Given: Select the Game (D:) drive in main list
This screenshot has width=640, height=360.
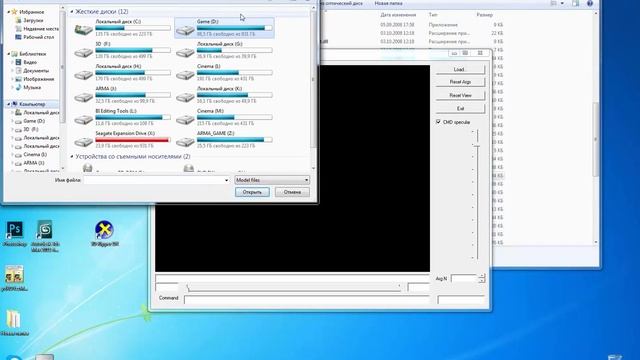Looking at the screenshot, I should pos(224,28).
